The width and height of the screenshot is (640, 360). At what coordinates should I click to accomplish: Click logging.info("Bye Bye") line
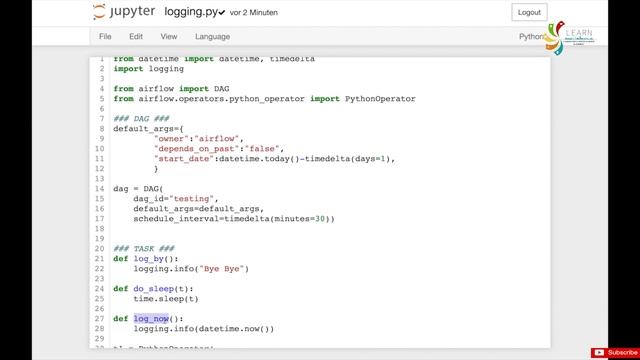click(x=191, y=269)
